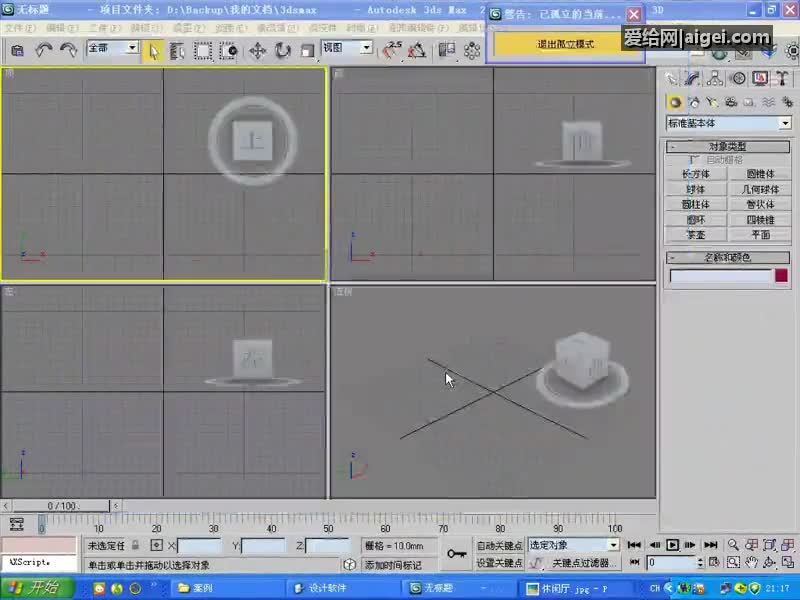Click the Select and Move tool
Screen dimensions: 800x600
point(257,50)
